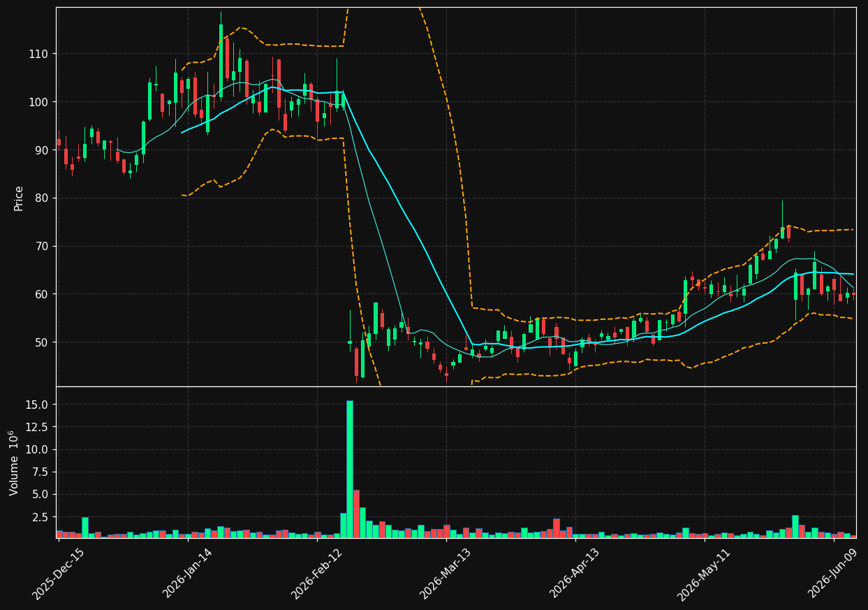Click the 2026-Jun-09 date label

tap(833, 574)
